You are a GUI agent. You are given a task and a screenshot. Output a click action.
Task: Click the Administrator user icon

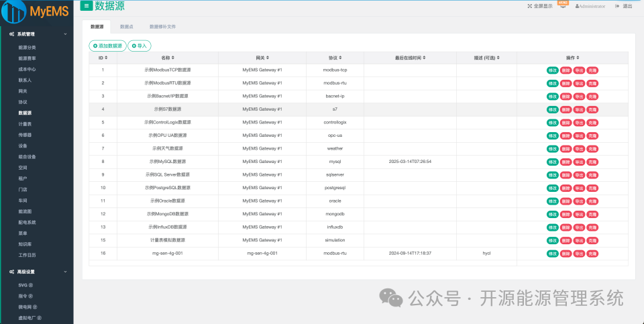pos(577,7)
